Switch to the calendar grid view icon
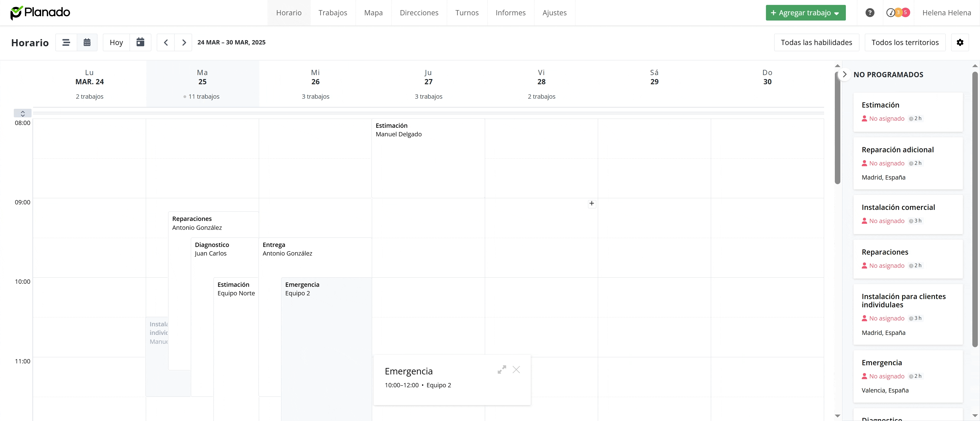The image size is (980, 421). tap(87, 42)
